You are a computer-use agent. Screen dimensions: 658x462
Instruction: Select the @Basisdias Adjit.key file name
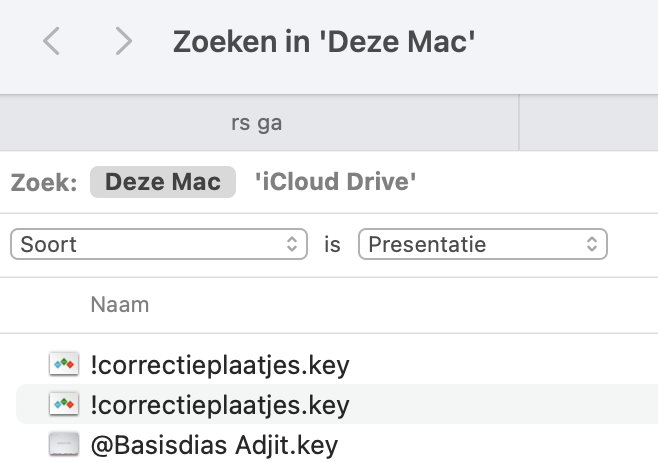click(214, 445)
